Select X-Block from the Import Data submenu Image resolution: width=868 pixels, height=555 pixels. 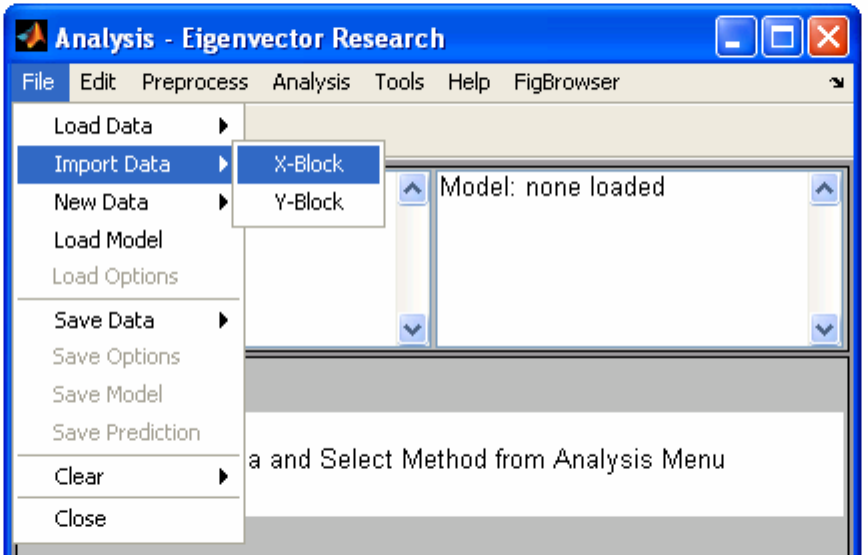(x=308, y=164)
